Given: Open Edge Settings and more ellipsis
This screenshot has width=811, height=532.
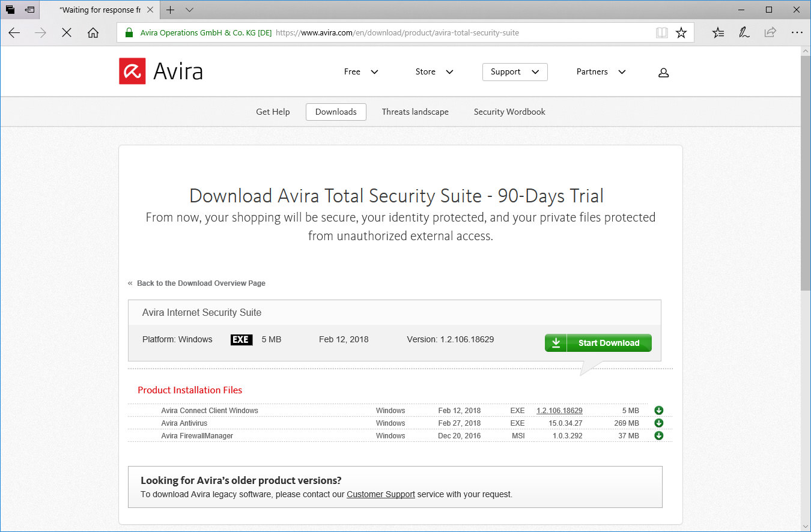Looking at the screenshot, I should coord(797,33).
